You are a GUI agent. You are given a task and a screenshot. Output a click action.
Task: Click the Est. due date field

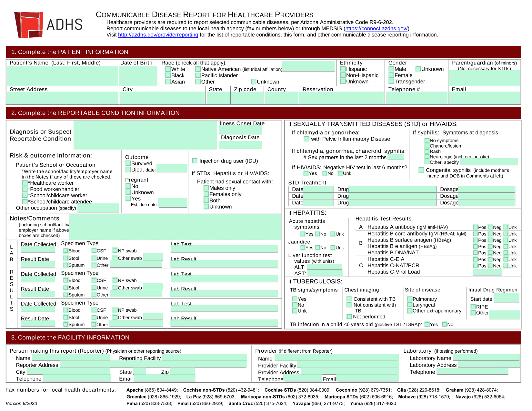point(173,203)
